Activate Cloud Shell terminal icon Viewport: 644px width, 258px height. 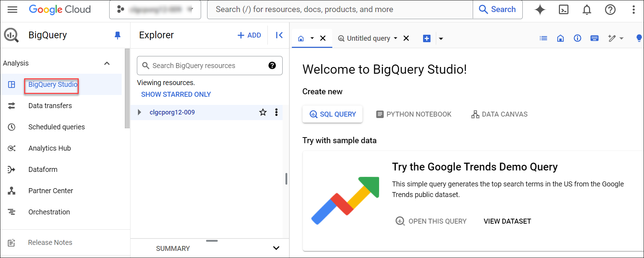tap(563, 10)
